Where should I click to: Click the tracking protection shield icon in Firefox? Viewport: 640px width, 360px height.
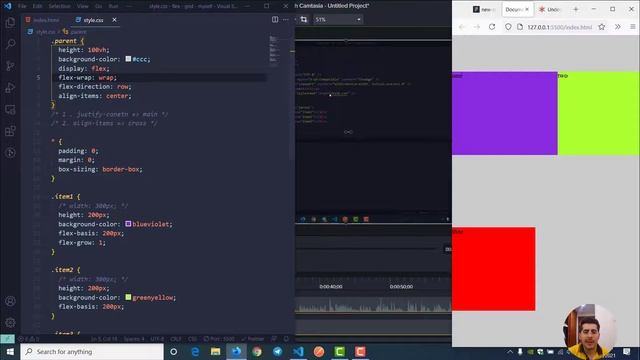point(508,27)
